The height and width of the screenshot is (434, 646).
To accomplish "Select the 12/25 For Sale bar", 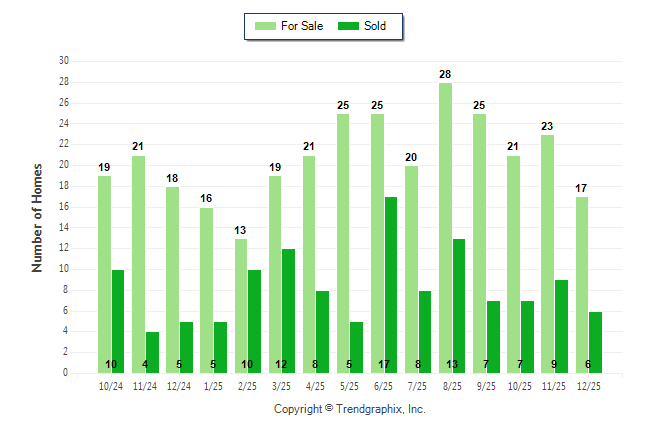I will (x=582, y=285).
